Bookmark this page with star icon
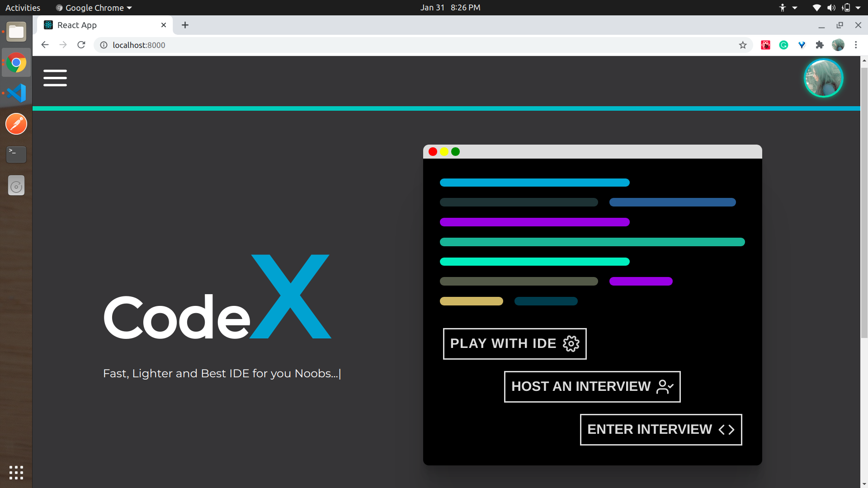 click(743, 45)
